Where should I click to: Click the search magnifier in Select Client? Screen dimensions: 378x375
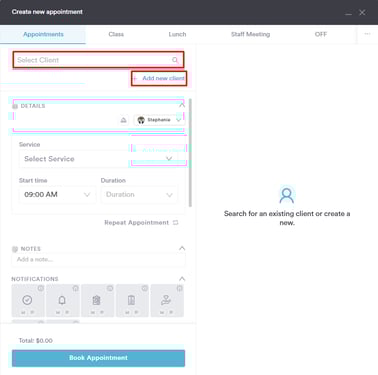(175, 60)
